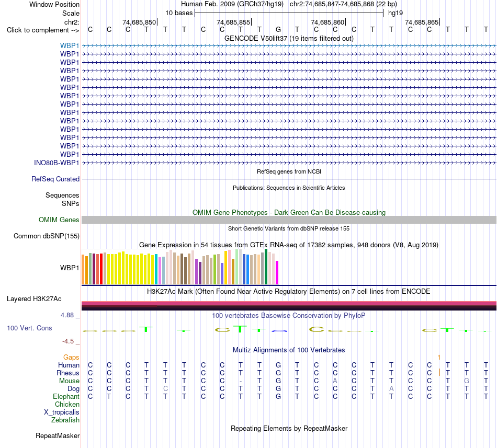This screenshot has height=448, width=497.
Task: Click the magenta bar ending the GTEx chart
Action: tap(277, 272)
